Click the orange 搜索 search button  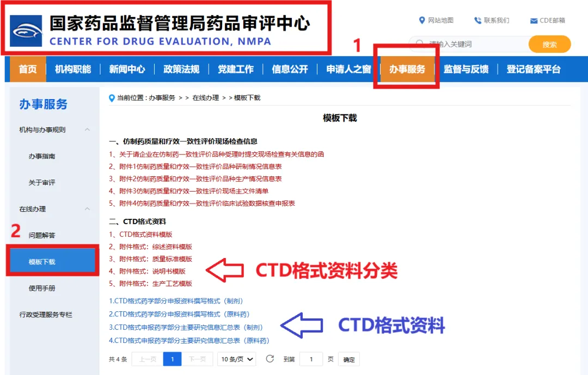pyautogui.click(x=550, y=44)
